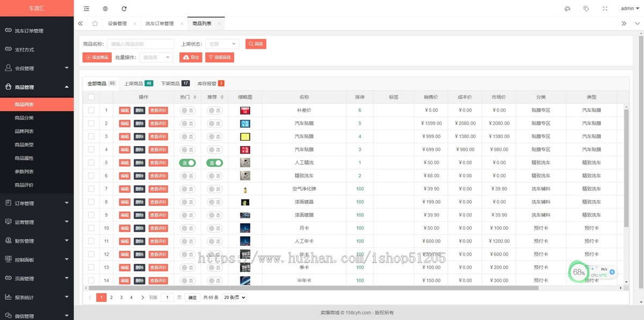Close the 洗车订单管理 tab
Viewport: 644px width, 320px height.
click(x=181, y=24)
